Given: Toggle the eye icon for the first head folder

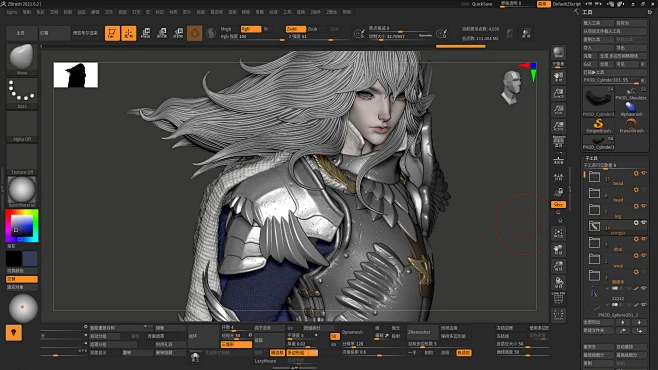Looking at the screenshot, I should point(644,173).
